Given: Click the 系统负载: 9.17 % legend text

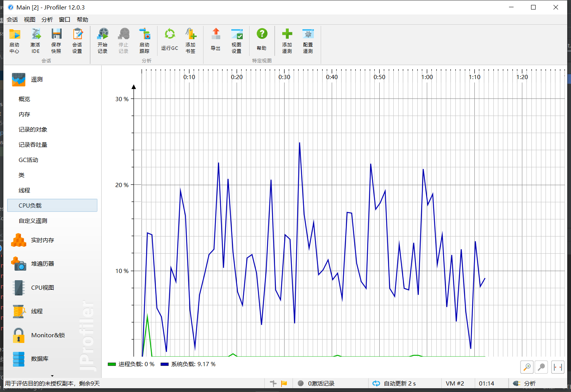Looking at the screenshot, I should point(193,364).
